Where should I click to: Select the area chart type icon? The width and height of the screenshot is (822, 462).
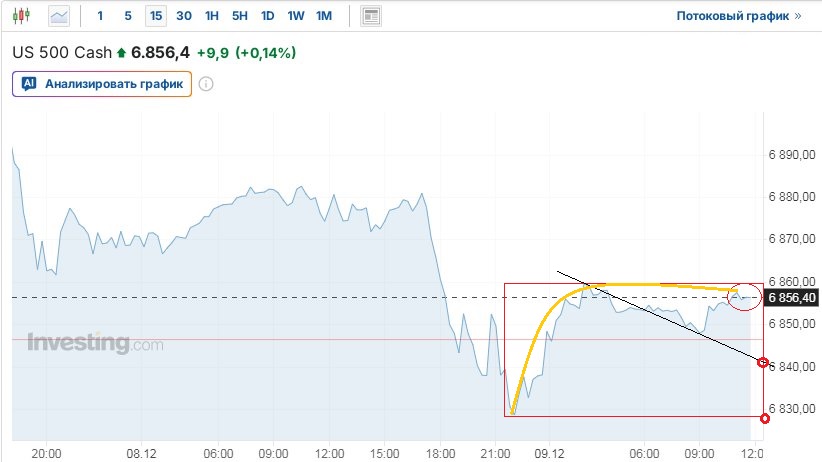[59, 16]
